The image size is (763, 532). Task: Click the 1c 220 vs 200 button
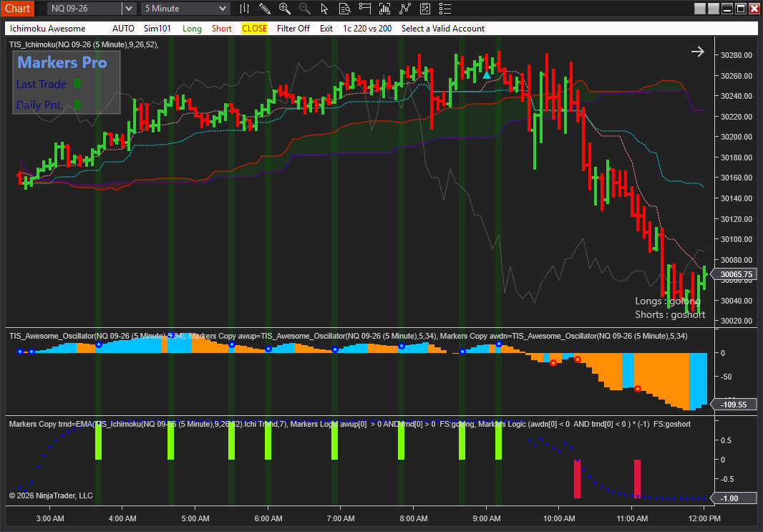[367, 28]
